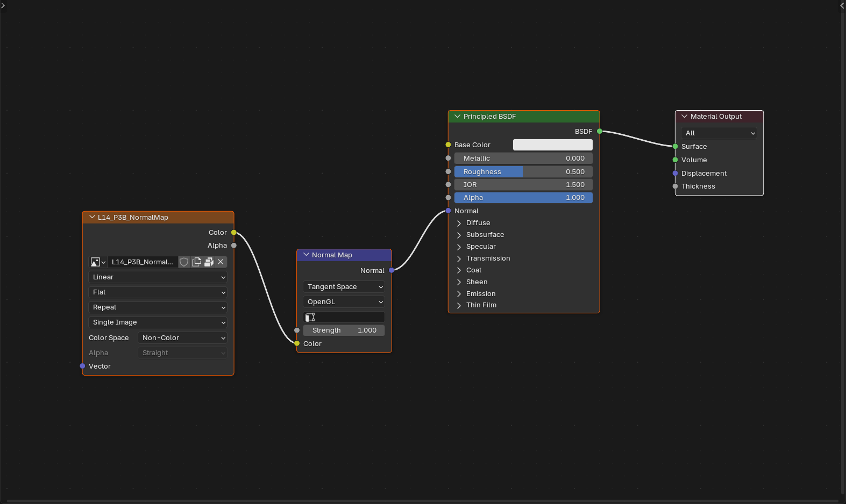The image size is (846, 504).
Task: Click the empty UV map field
Action: click(x=344, y=317)
